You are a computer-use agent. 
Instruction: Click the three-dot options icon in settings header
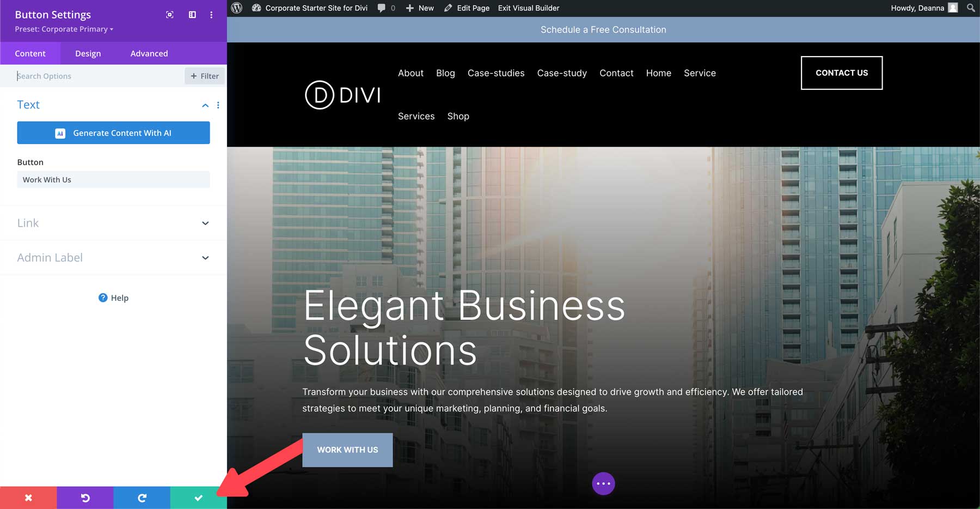tap(211, 15)
